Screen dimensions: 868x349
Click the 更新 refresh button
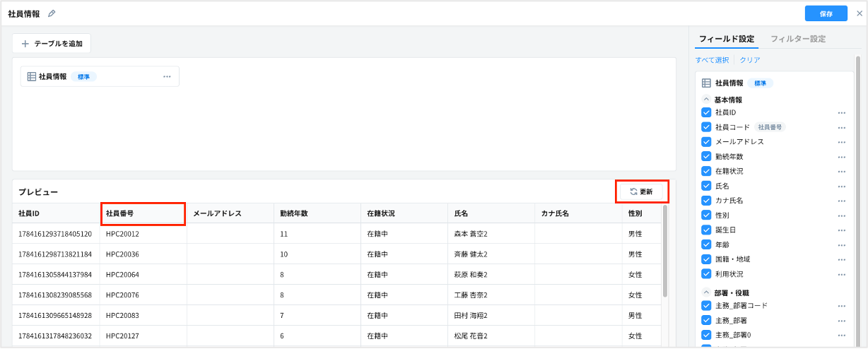coord(642,191)
